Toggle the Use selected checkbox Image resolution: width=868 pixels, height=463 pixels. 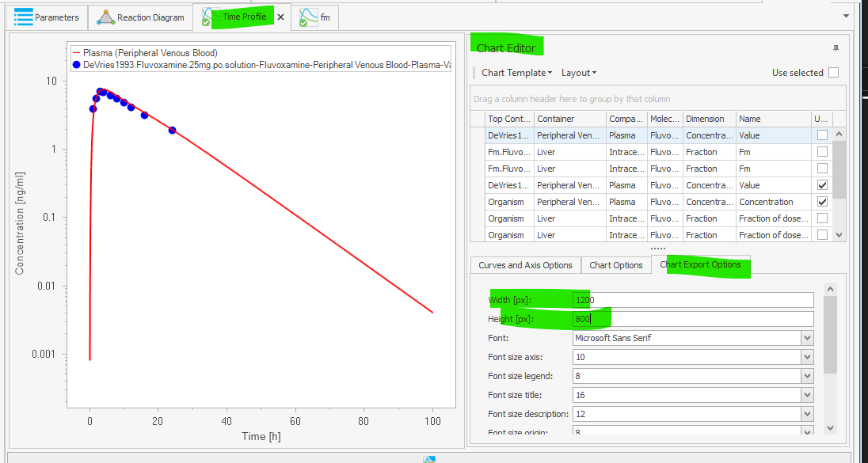pos(834,73)
